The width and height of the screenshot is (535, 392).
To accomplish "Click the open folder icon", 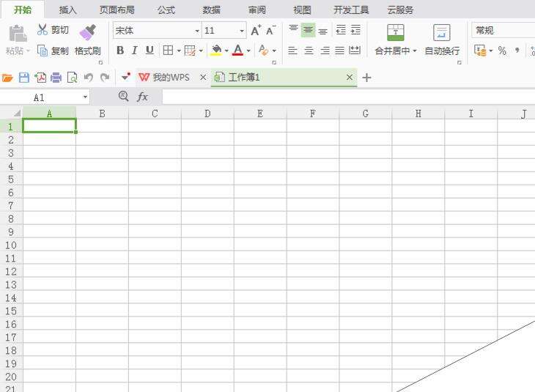I will 7,78.
